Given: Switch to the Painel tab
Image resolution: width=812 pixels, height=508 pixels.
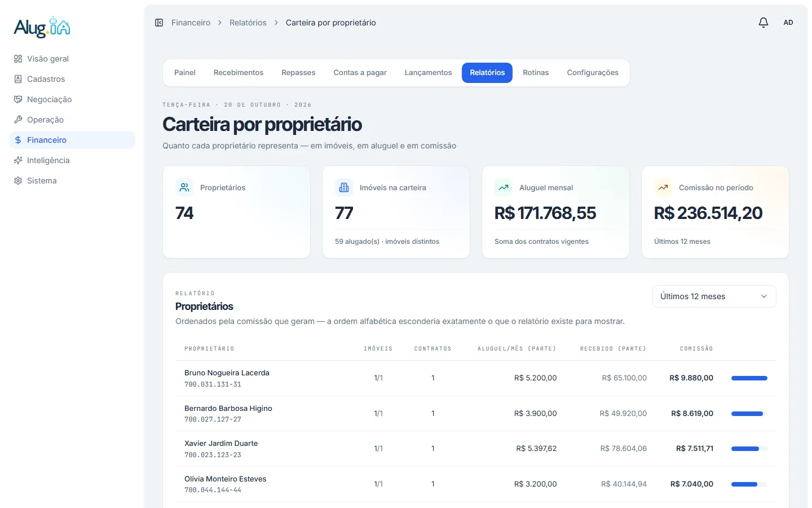Looking at the screenshot, I should point(185,73).
